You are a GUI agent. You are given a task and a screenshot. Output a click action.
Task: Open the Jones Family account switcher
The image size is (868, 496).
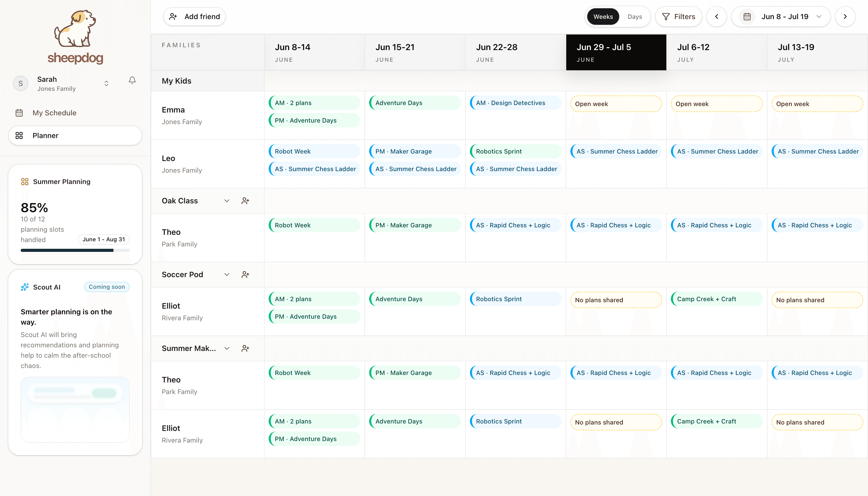(106, 83)
